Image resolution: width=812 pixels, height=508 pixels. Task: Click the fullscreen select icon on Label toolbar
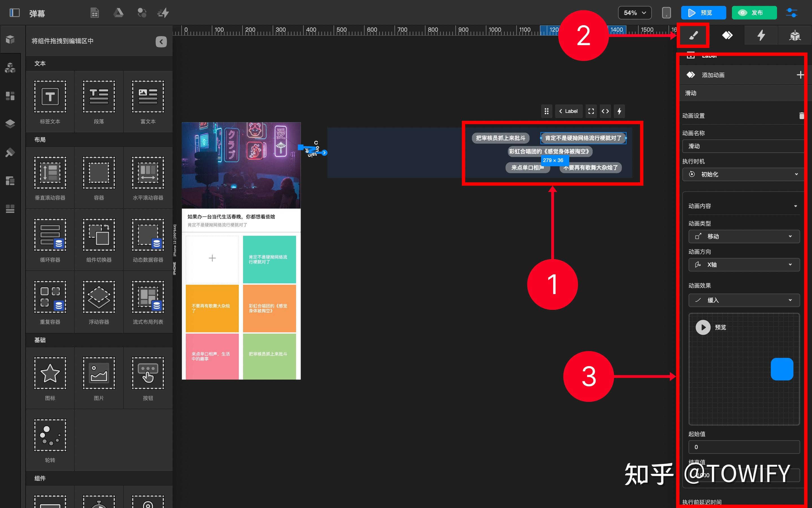[x=591, y=111]
